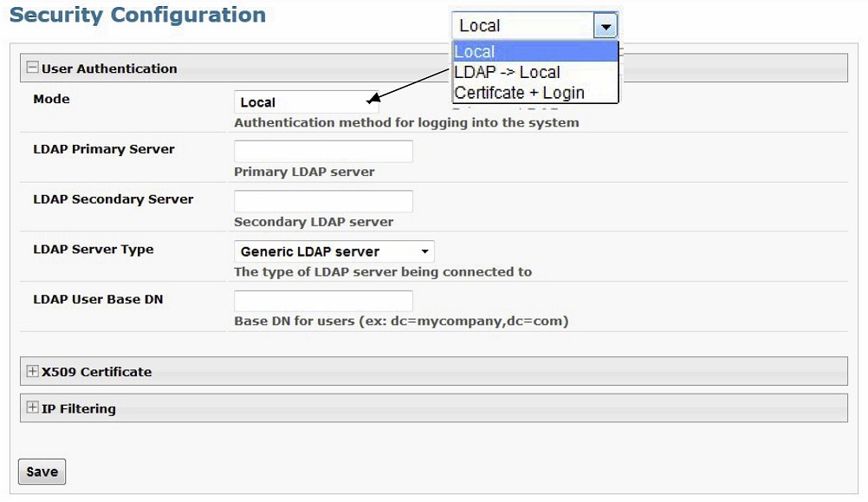Click the LDAP Primary Server label

point(104,149)
